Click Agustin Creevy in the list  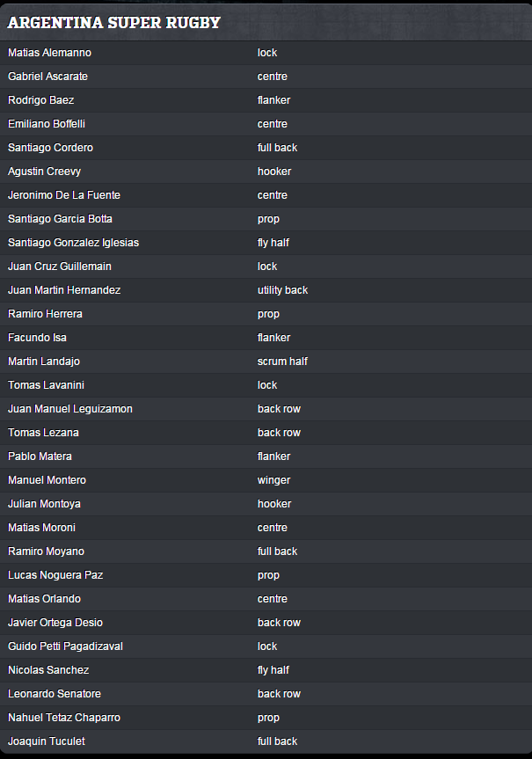pyautogui.click(x=44, y=172)
